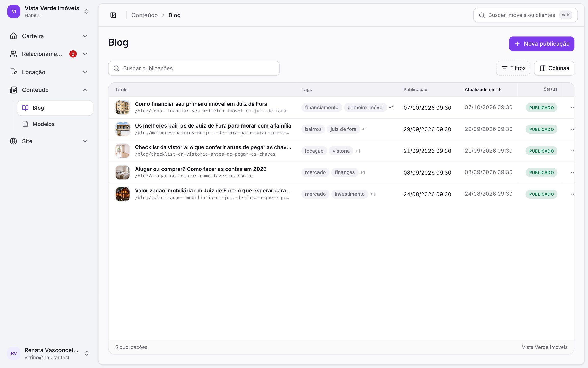The height and width of the screenshot is (368, 588).
Task: Open the Filtros button
Action: 513,68
